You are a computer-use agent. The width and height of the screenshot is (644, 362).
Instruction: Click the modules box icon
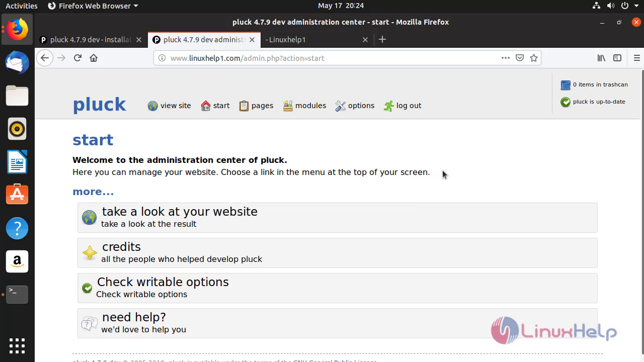tap(288, 106)
